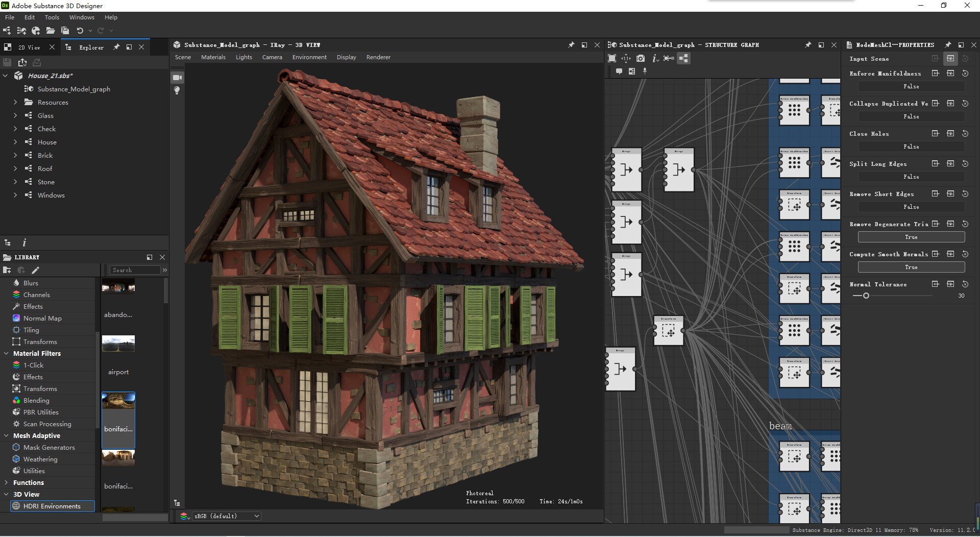Screen dimensions: 980x537
Task: Open the sRGB color space dropdown
Action: point(226,516)
